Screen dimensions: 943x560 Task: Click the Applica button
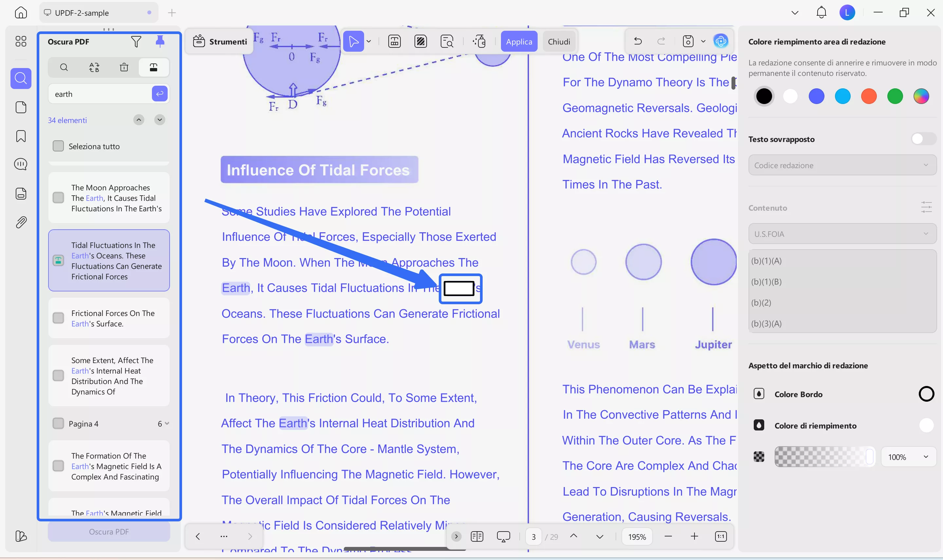click(x=519, y=42)
